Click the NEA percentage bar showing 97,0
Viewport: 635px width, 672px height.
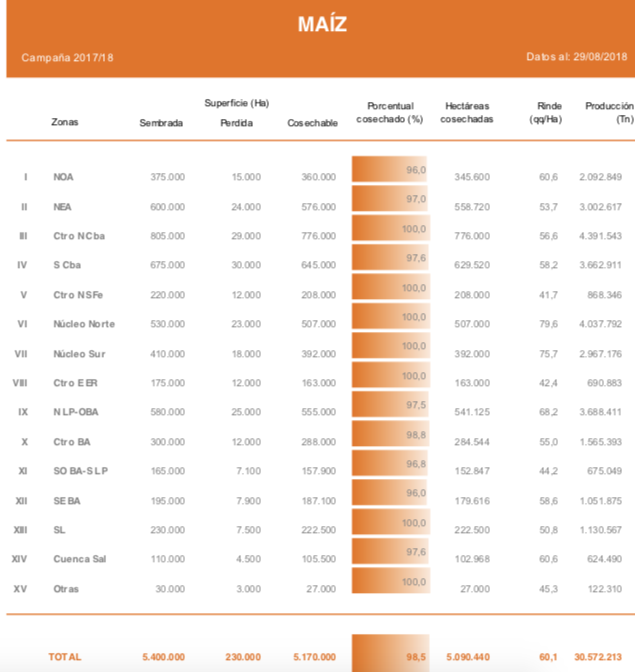point(389,199)
